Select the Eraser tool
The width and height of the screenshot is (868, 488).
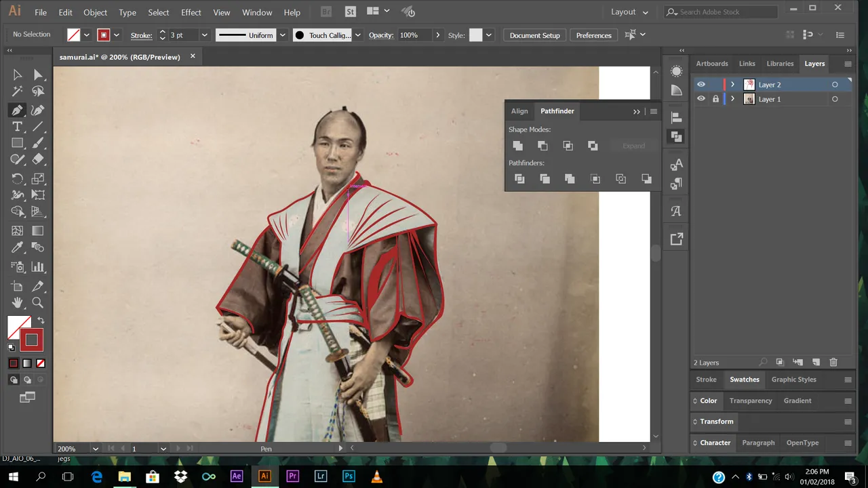coord(38,160)
